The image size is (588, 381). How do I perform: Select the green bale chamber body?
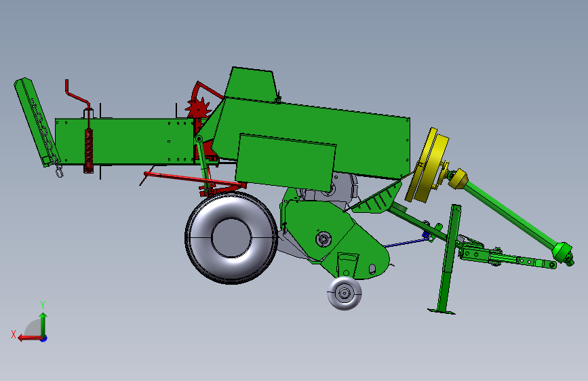(x=123, y=142)
